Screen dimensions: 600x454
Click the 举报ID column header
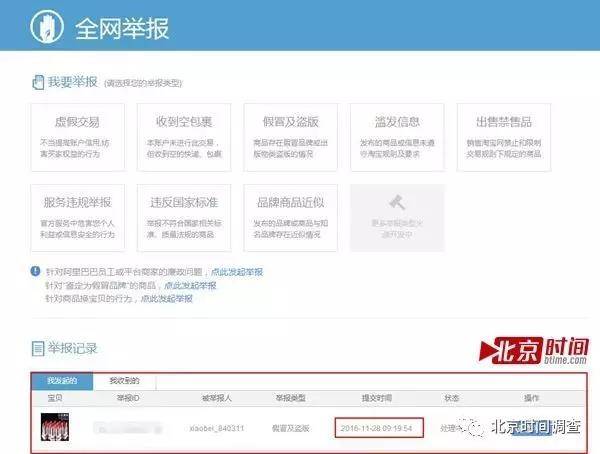pyautogui.click(x=128, y=398)
